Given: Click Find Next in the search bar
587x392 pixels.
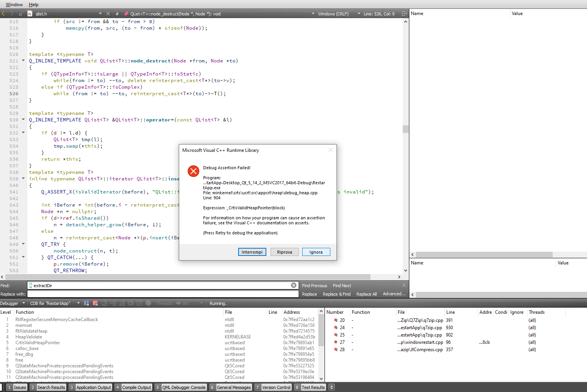Looking at the screenshot, I should 342,285.
